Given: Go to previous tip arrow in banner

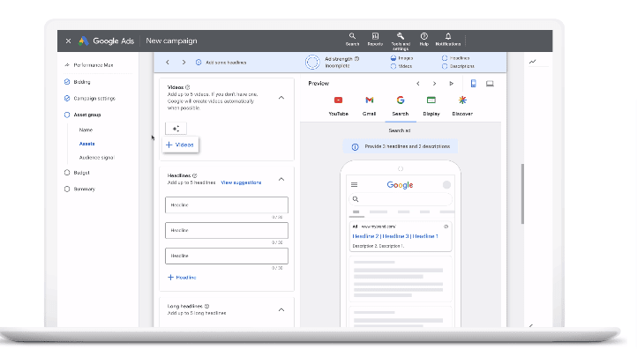Looking at the screenshot, I should pyautogui.click(x=168, y=63).
